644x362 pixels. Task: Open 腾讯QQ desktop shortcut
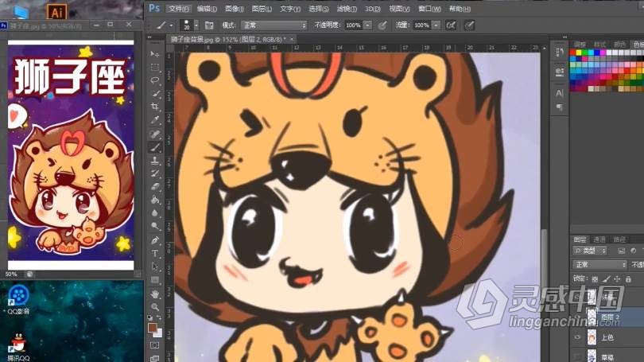pos(18,348)
